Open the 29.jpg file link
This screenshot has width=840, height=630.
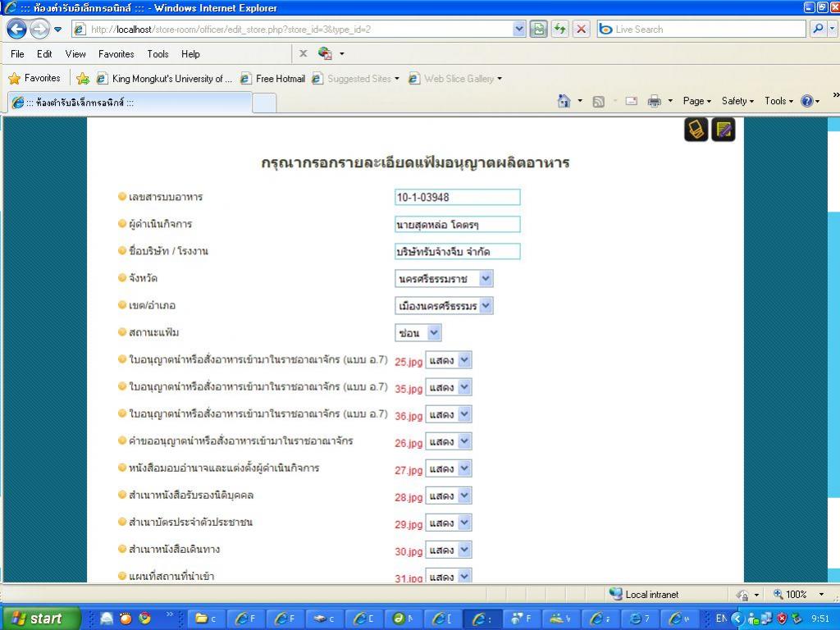pos(409,524)
